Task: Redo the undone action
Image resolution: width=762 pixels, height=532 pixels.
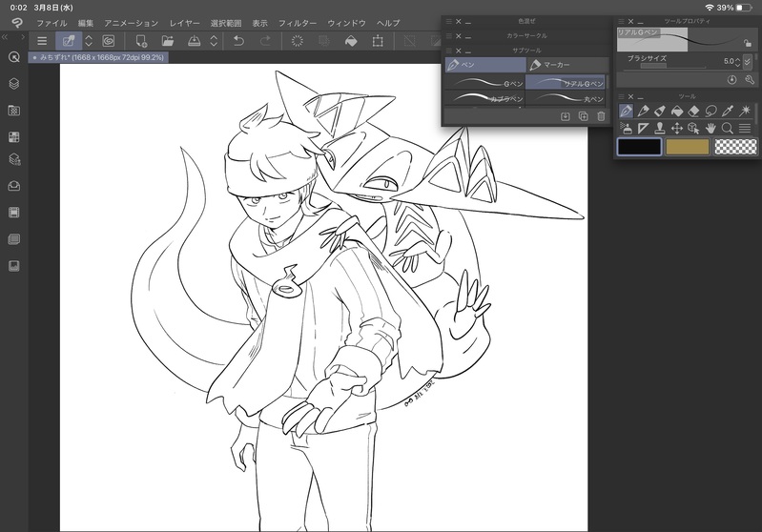Action: [x=265, y=41]
